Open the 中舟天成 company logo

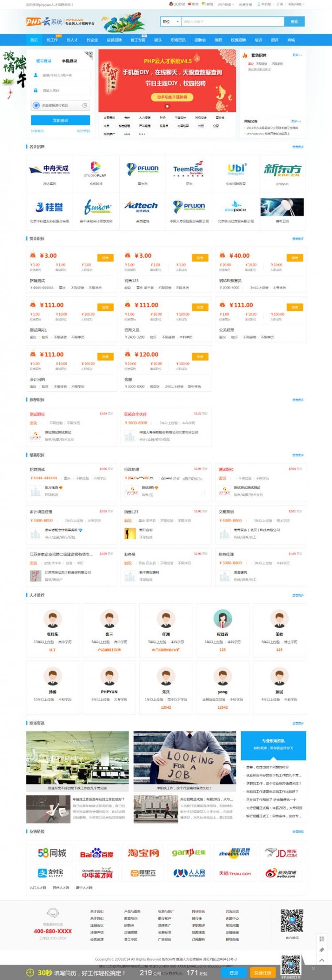pyautogui.click(x=50, y=169)
